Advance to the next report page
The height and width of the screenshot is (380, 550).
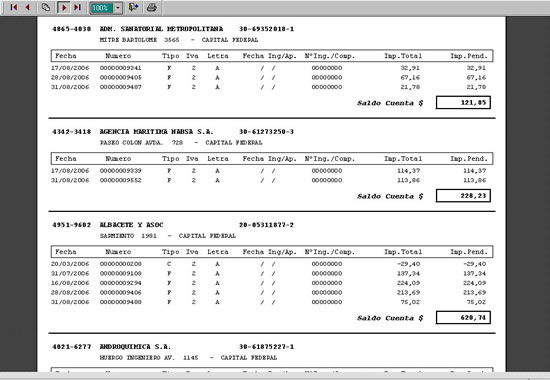pyautogui.click(x=63, y=7)
